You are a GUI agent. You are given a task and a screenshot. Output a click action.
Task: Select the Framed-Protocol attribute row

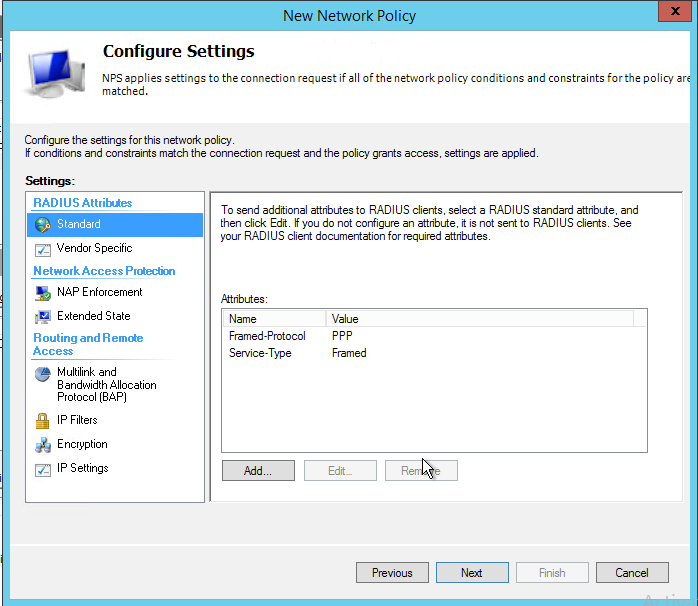267,337
